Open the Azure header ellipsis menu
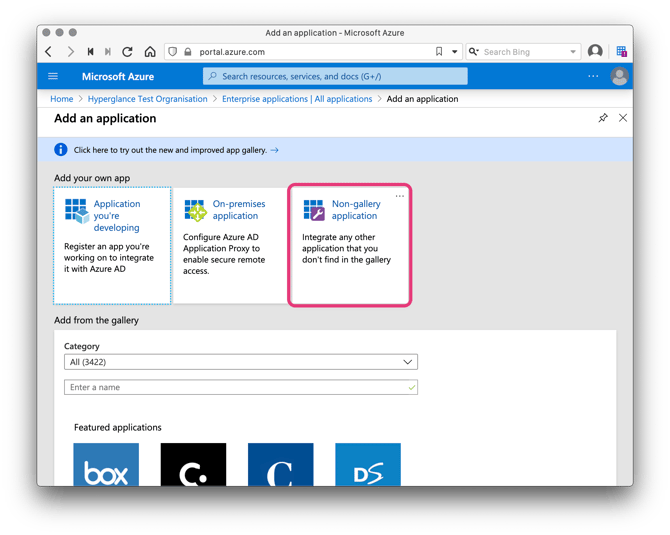This screenshot has height=535, width=670. point(593,76)
